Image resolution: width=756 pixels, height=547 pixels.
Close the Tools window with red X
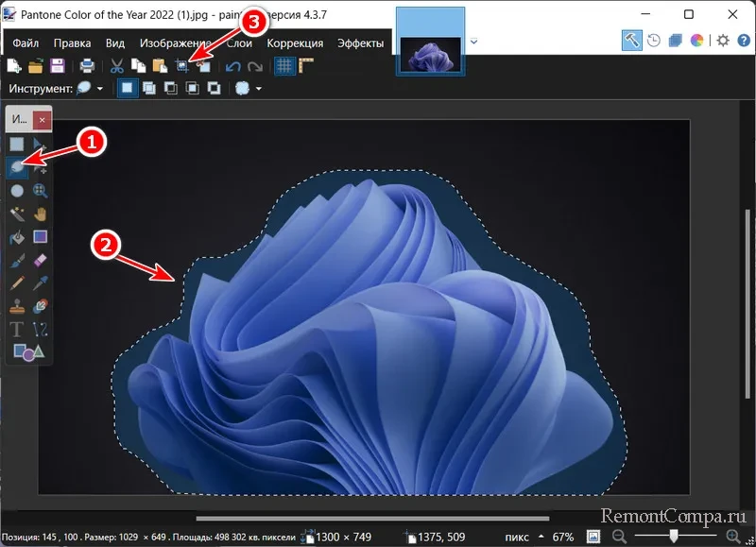coord(43,120)
